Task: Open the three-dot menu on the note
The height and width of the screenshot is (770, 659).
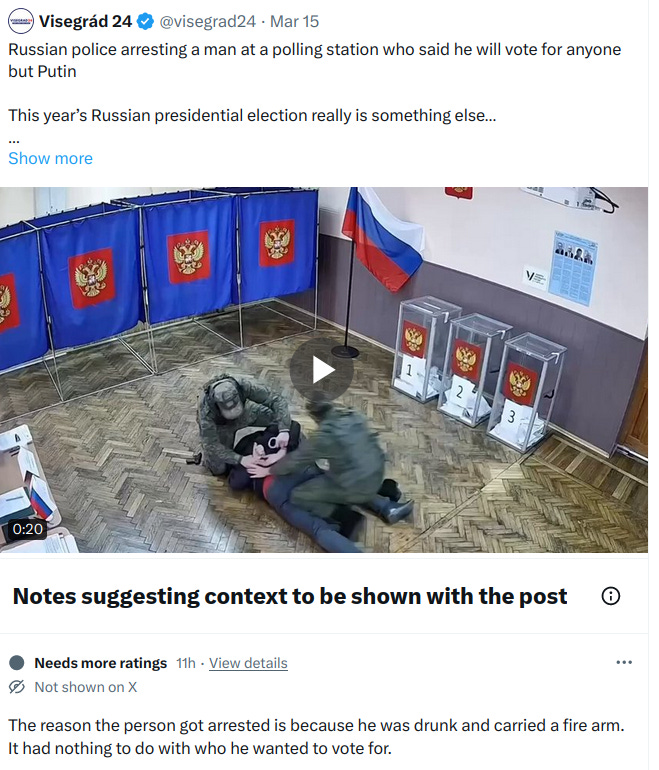Action: (624, 662)
